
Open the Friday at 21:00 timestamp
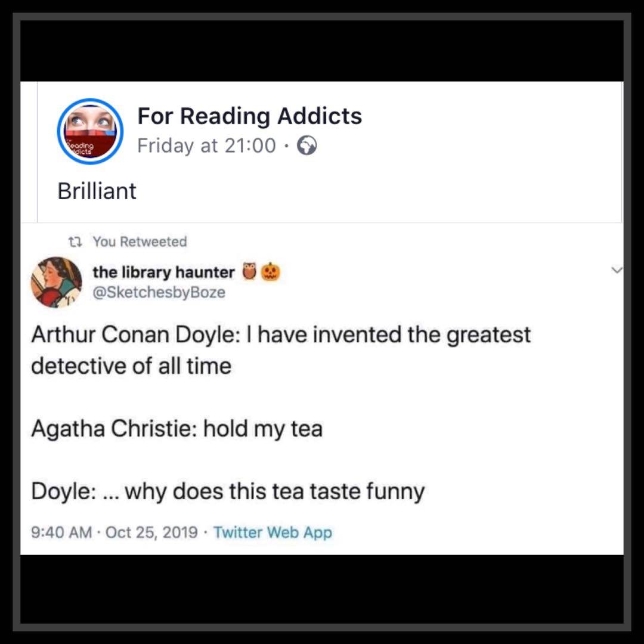click(206, 146)
